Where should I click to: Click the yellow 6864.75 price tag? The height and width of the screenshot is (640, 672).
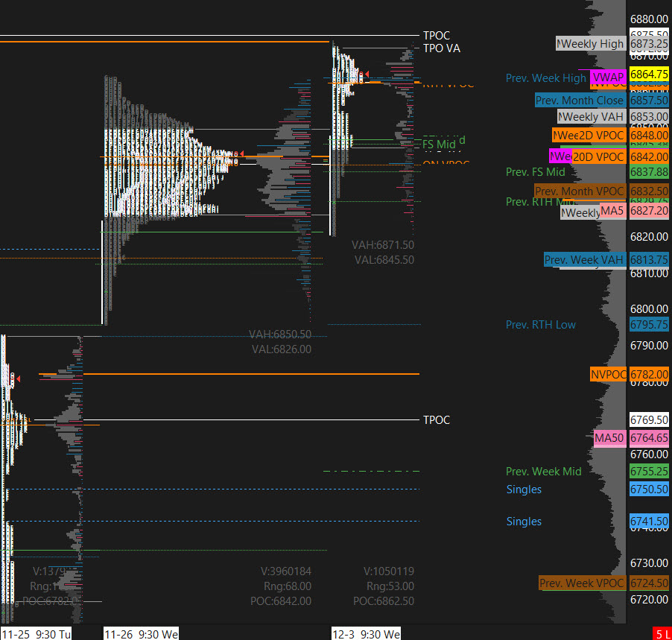click(649, 75)
